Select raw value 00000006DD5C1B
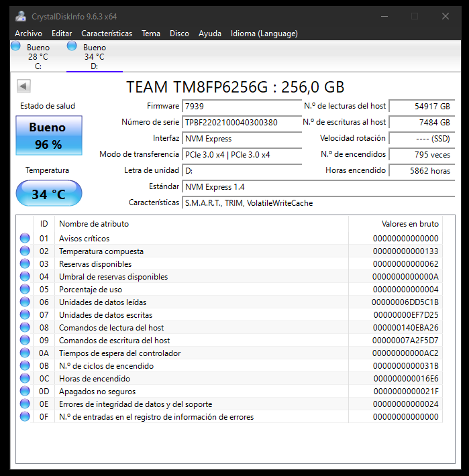 [405, 302]
